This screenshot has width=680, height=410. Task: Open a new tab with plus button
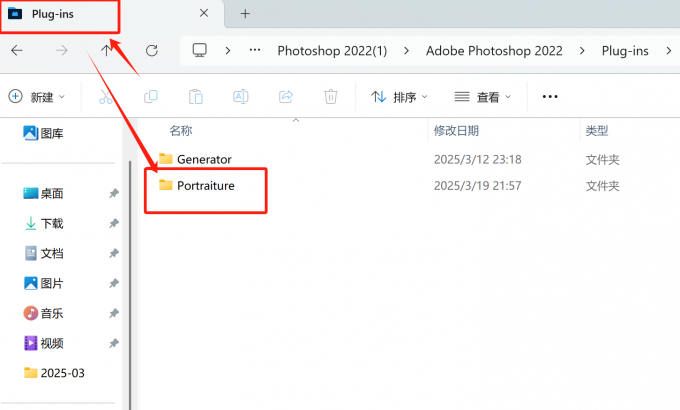245,14
